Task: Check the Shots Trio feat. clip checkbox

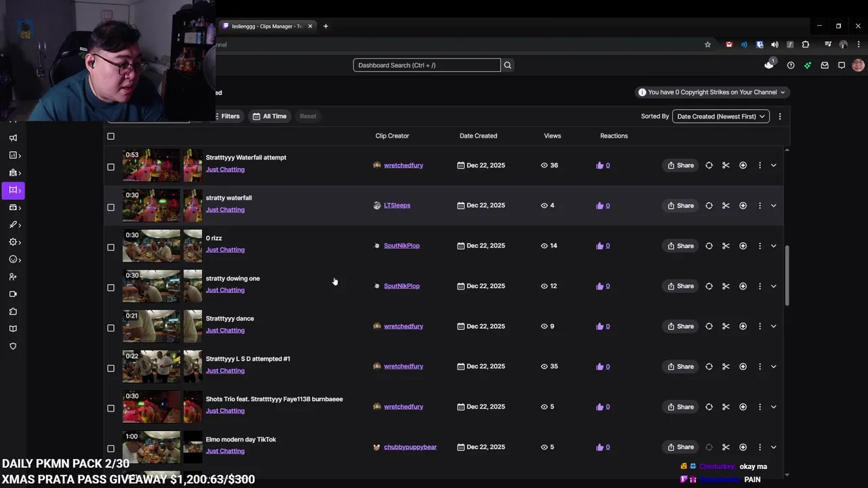Action: tap(111, 408)
